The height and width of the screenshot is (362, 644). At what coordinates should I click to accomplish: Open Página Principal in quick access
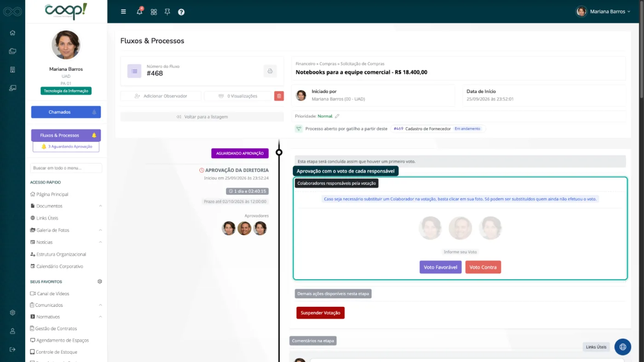click(49, 194)
